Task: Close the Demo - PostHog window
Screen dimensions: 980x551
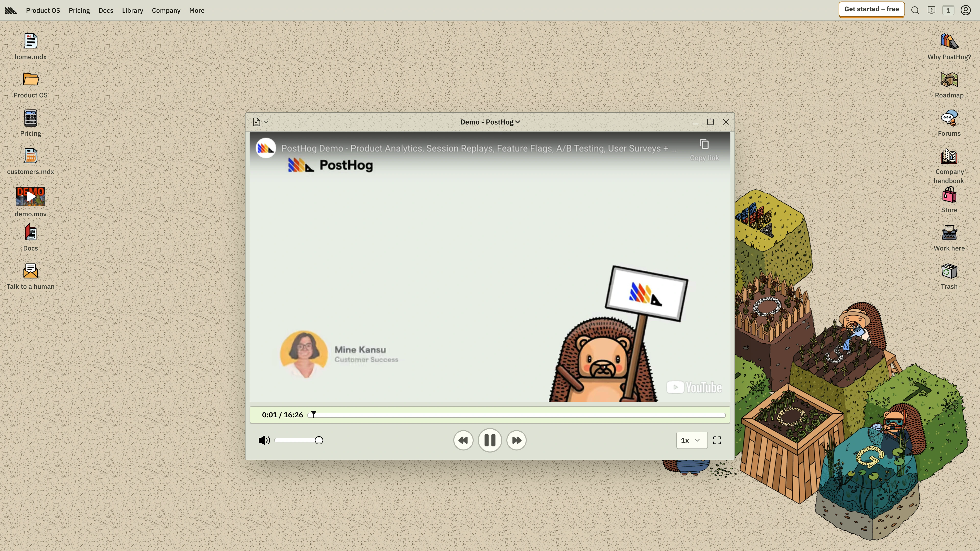Action: point(726,122)
